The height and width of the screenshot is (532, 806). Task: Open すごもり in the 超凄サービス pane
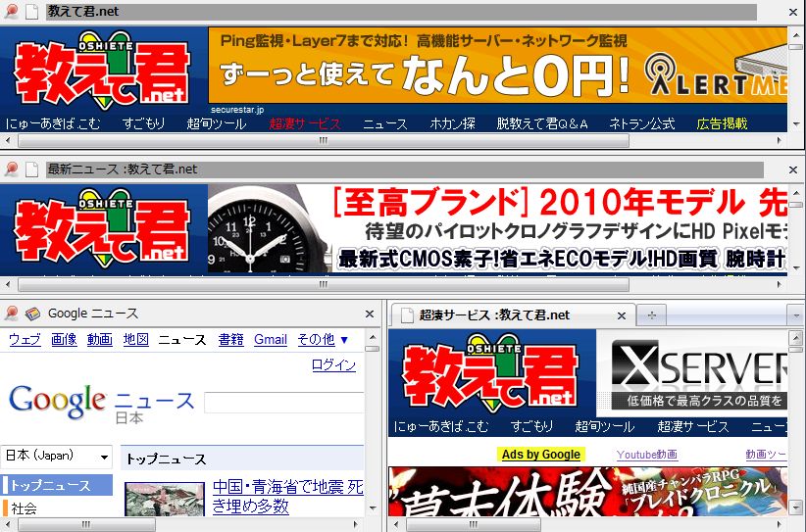(531, 427)
